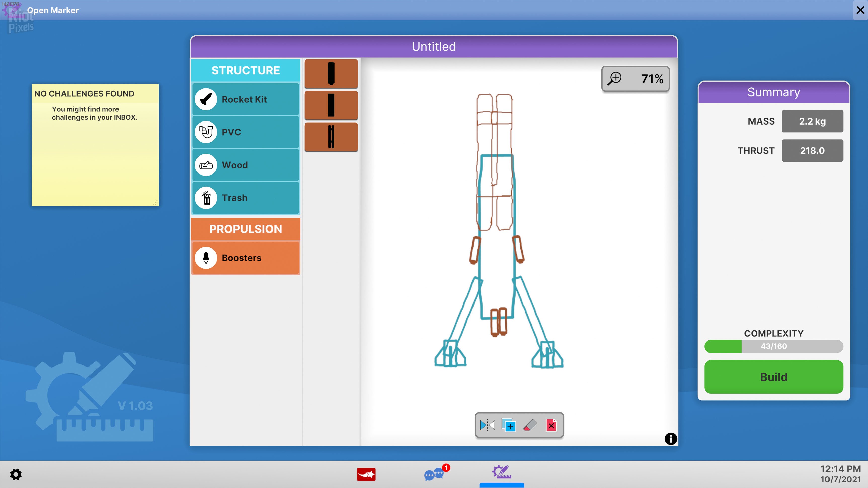
Task: Select the Boosters propulsion tool
Action: [x=245, y=258]
